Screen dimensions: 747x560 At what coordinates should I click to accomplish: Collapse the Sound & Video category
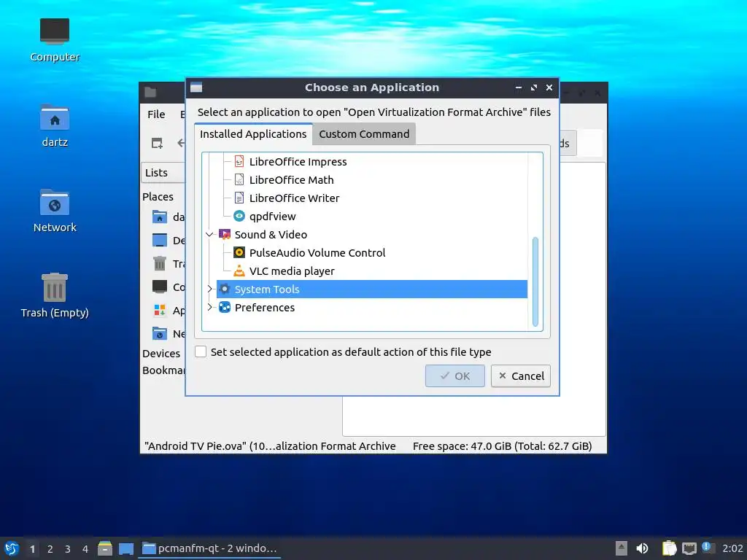[209, 234]
